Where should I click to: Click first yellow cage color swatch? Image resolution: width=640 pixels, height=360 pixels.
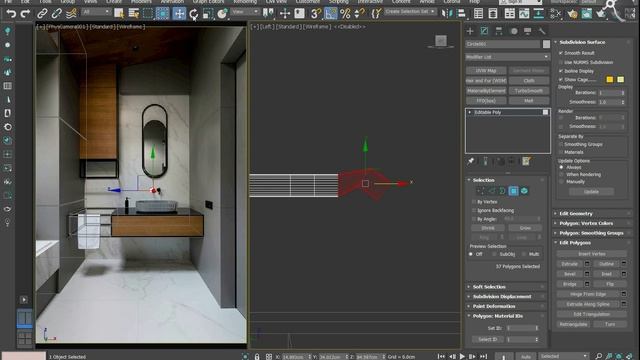609,80
